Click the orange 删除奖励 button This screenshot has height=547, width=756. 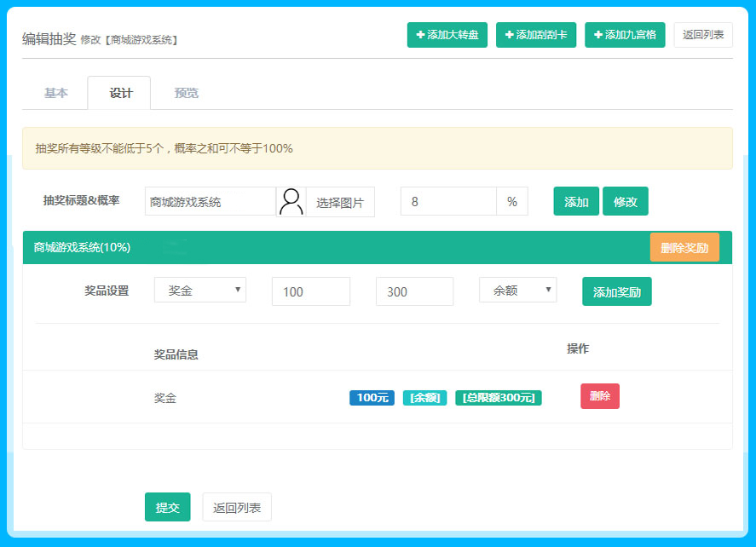pos(684,247)
